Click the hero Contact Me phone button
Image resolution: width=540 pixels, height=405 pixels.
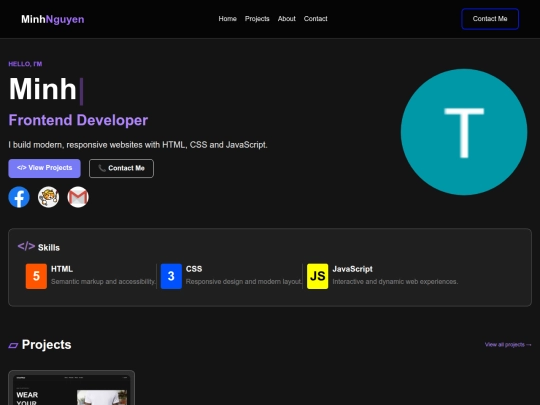[x=121, y=168]
